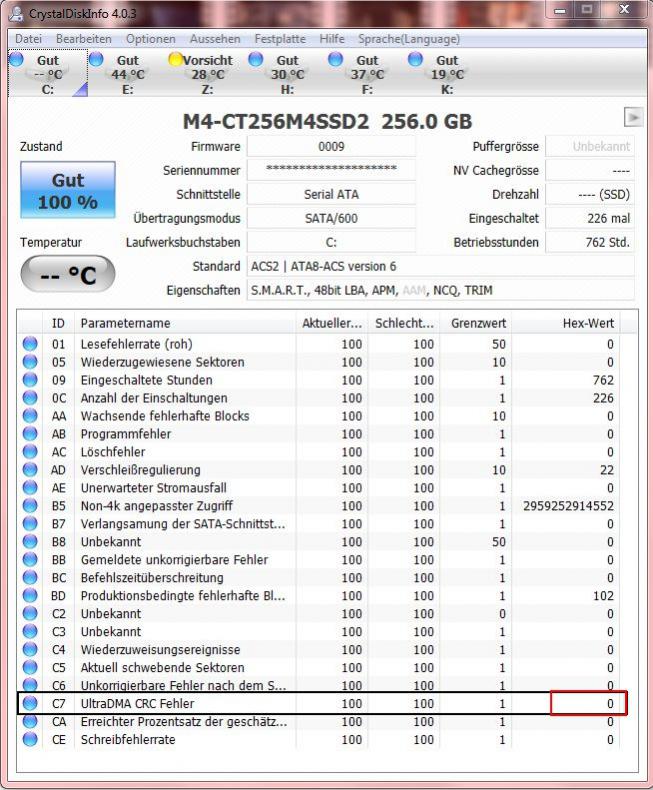Click status orb of row CA Erreichter Prozentsatz
The width and height of the screenshot is (653, 790).
click(x=30, y=721)
